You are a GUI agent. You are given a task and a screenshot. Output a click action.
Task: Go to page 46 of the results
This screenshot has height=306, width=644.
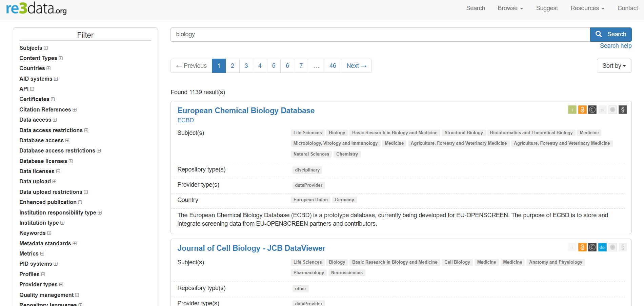pyautogui.click(x=333, y=66)
